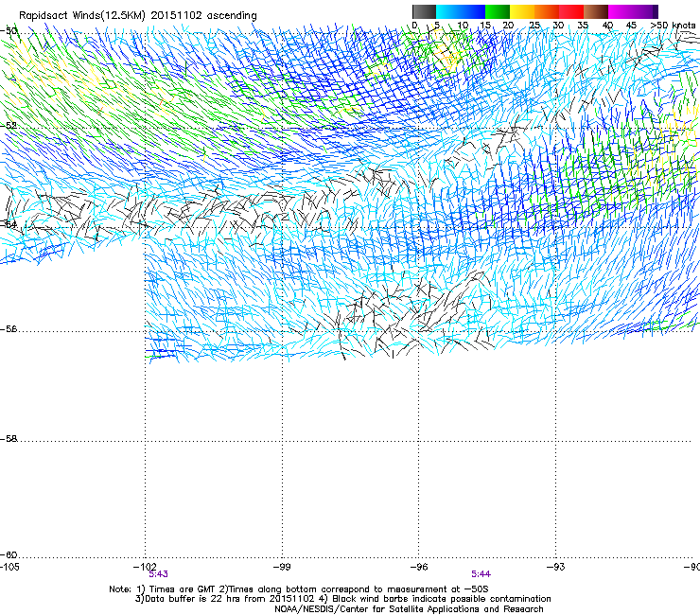Click the '-102' longitude axis label
Viewport: 700px width, 615px height.
tap(145, 567)
